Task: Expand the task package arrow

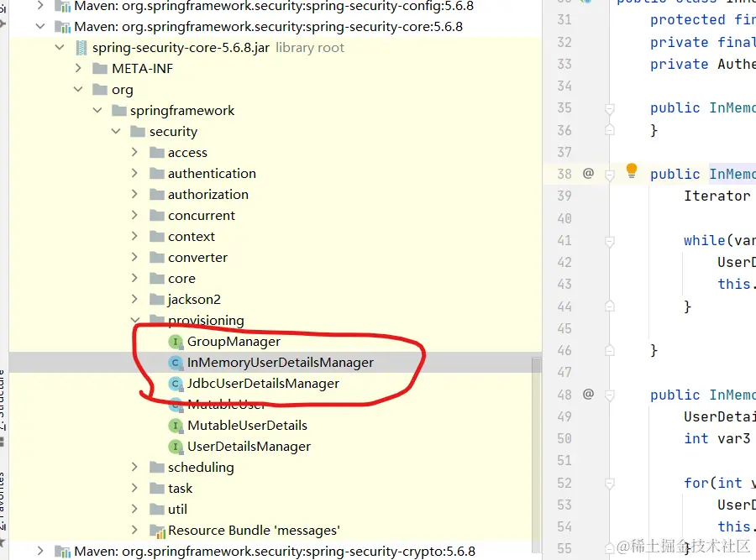Action: (x=134, y=488)
